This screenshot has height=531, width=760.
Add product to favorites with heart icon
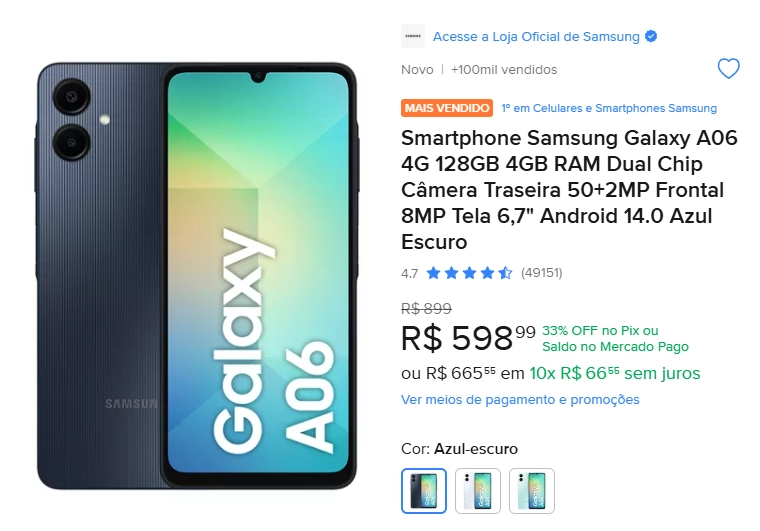click(728, 68)
